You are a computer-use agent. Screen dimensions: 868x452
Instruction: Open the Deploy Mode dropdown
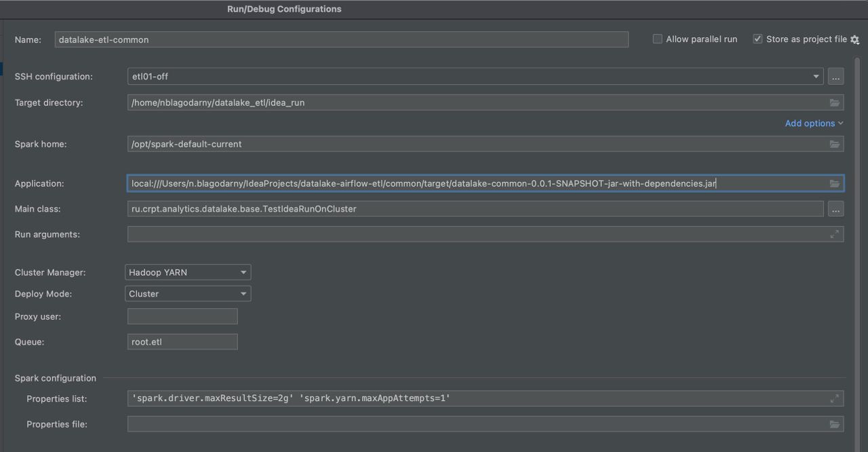188,294
